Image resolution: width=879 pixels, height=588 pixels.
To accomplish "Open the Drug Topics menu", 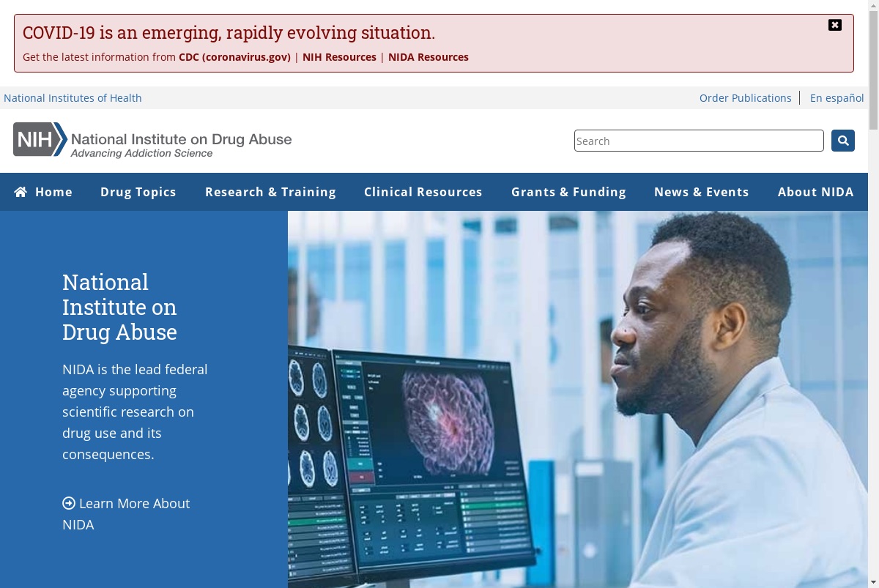I will (138, 192).
